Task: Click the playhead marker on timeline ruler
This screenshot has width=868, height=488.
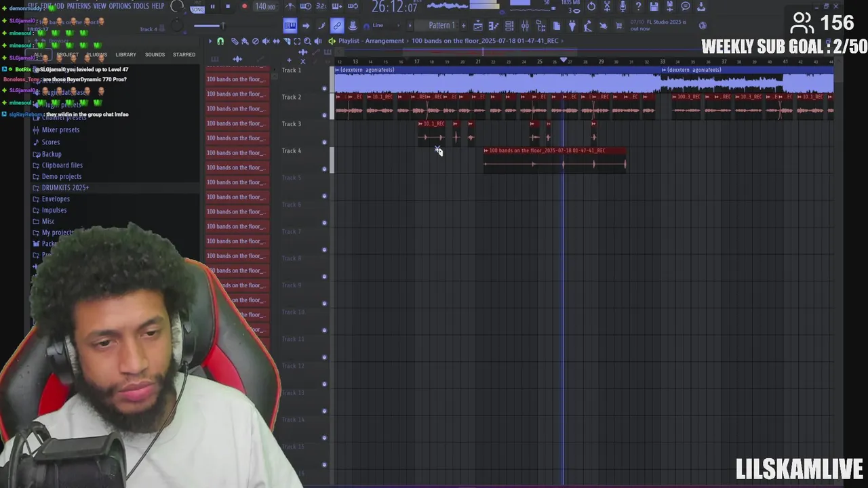Action: click(564, 60)
